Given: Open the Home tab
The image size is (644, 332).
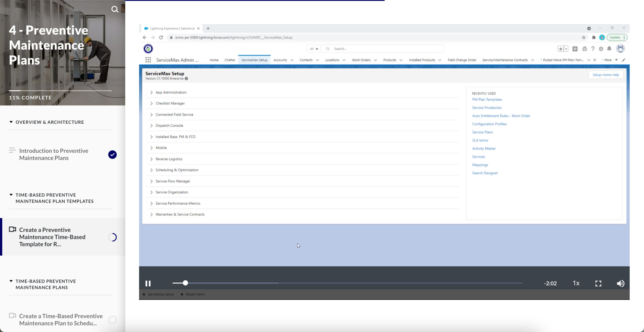Looking at the screenshot, I should pyautogui.click(x=214, y=60).
